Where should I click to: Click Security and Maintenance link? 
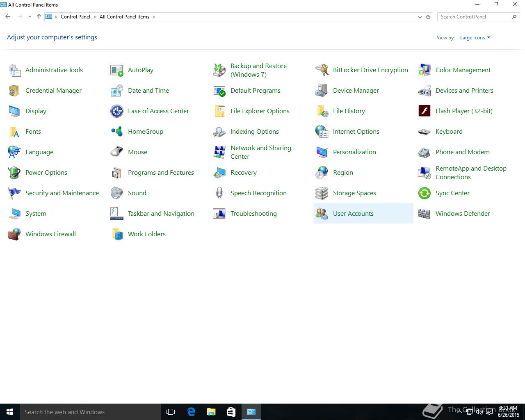(62, 193)
